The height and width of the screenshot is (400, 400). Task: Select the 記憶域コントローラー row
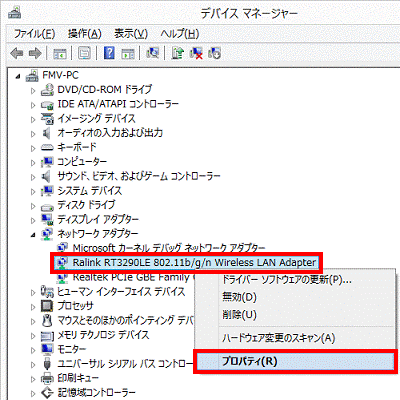click(x=96, y=393)
